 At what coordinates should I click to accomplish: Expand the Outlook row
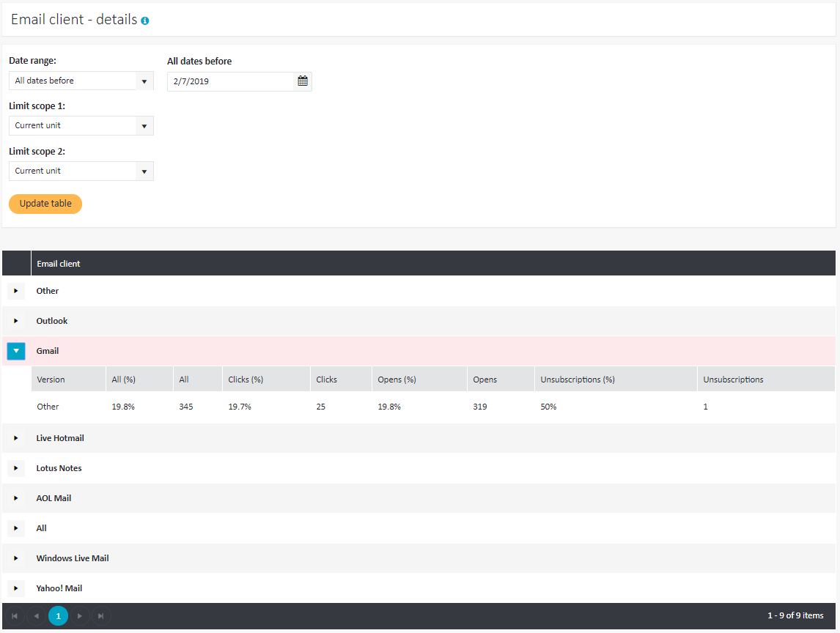click(x=16, y=321)
